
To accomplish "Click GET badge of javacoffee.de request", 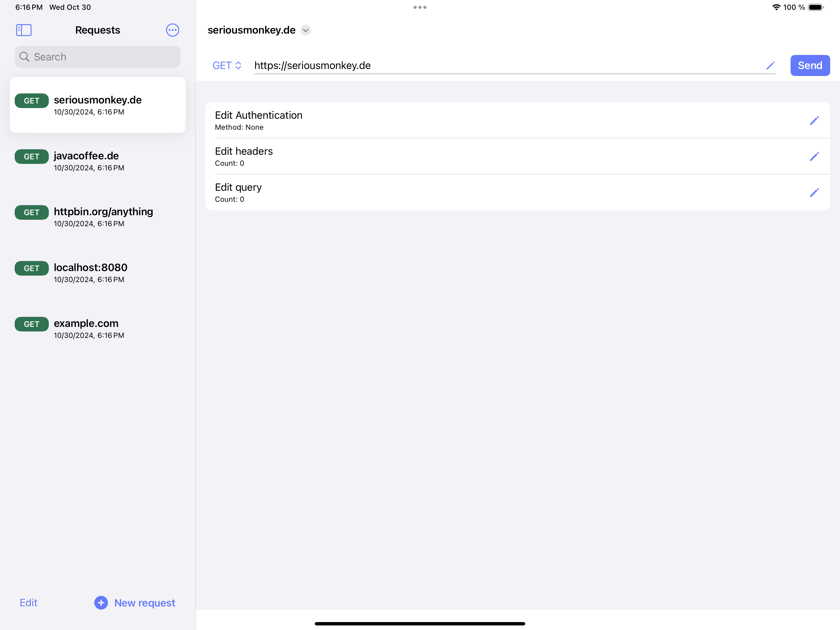I will click(31, 157).
